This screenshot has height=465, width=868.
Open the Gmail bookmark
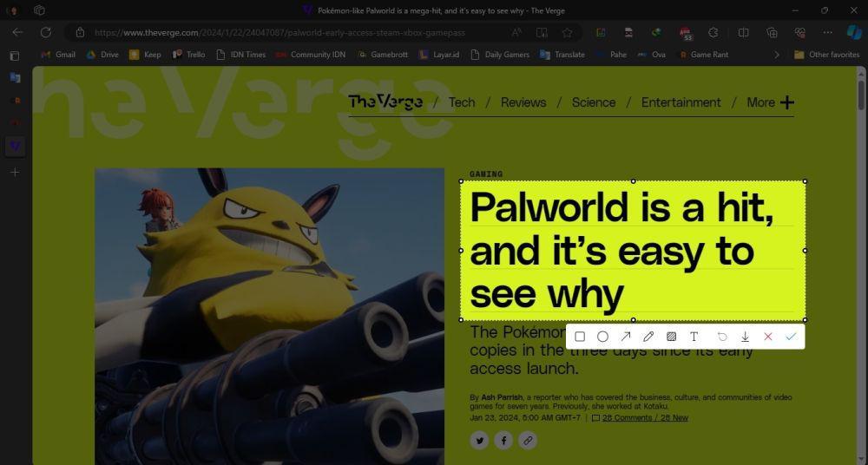click(58, 55)
